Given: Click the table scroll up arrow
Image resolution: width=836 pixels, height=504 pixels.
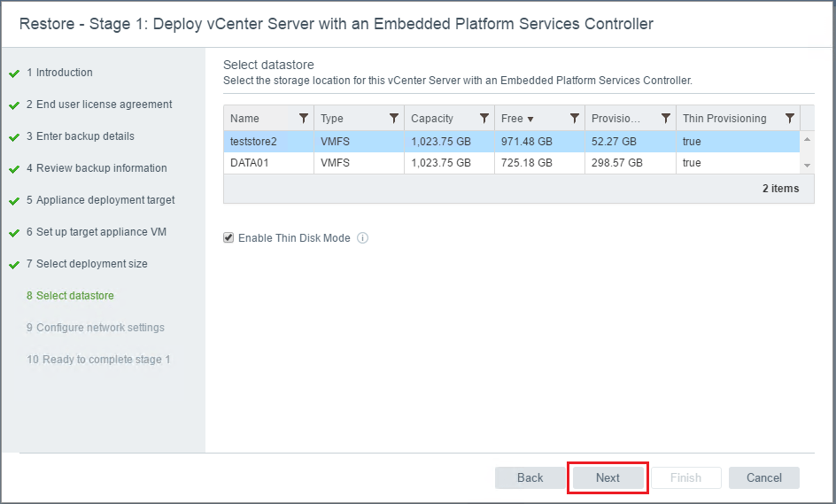Looking at the screenshot, I should click(x=807, y=139).
